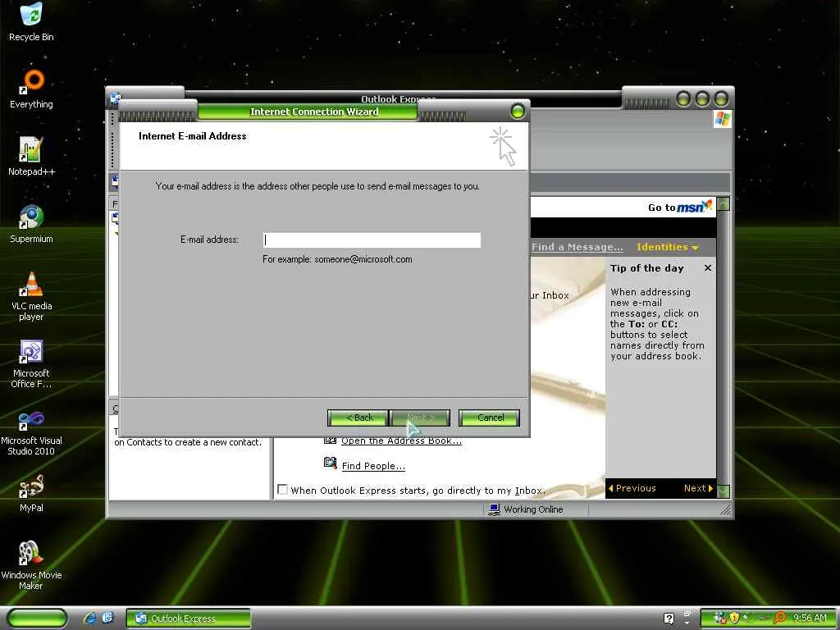
Task: Click the E-mail address input field
Action: click(372, 240)
